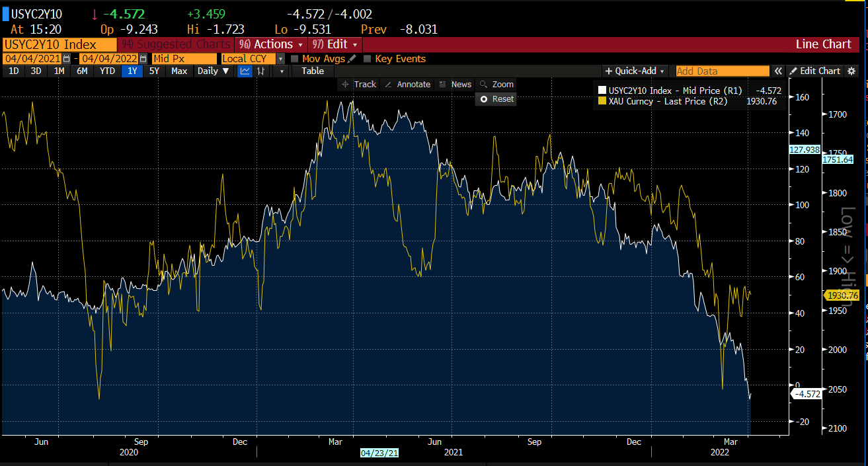Click the Reset radio button
The height and width of the screenshot is (466, 868).
coord(484,99)
